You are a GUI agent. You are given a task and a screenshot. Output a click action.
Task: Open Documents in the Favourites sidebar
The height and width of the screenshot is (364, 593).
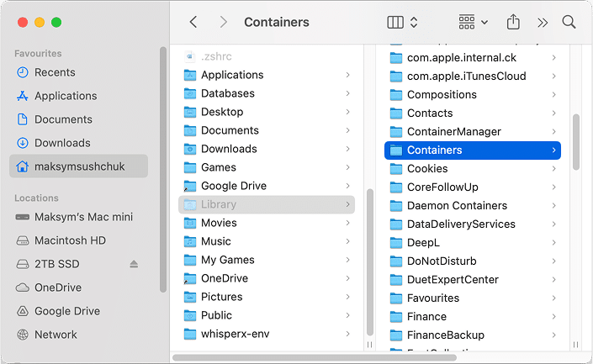coord(79,119)
